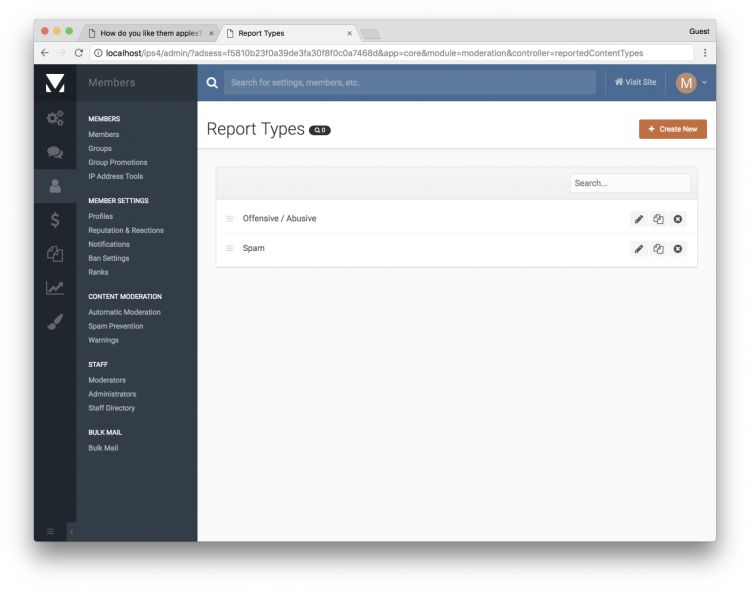The width and height of the screenshot is (750, 590).
Task: Open the Members person icon section
Action: point(55,186)
